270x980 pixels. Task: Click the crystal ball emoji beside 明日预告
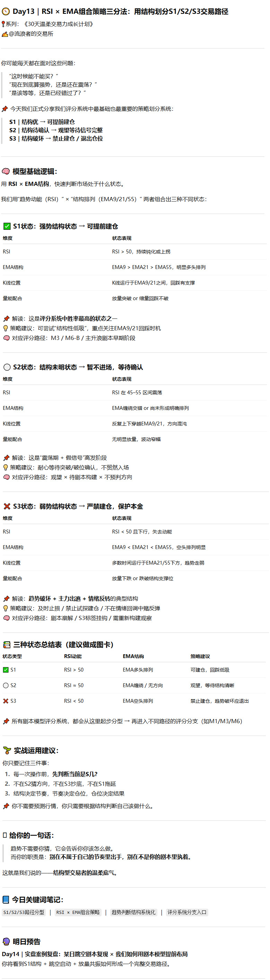[x=6, y=942]
